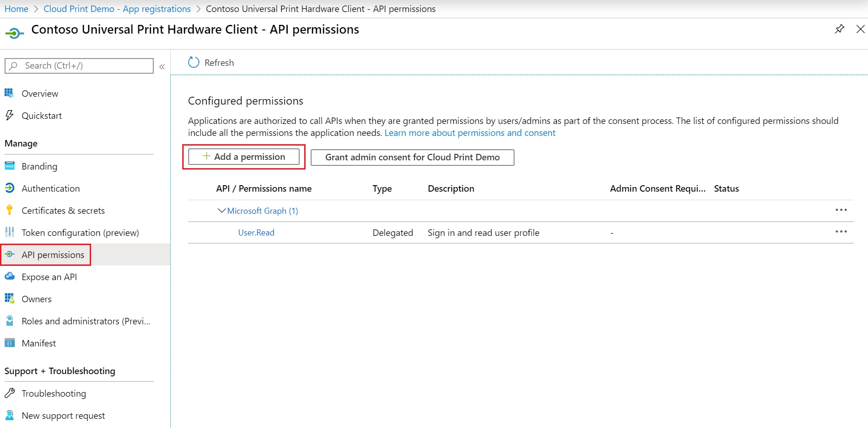The width and height of the screenshot is (868, 428).
Task: Click the Configured permissions heading
Action: point(246,101)
